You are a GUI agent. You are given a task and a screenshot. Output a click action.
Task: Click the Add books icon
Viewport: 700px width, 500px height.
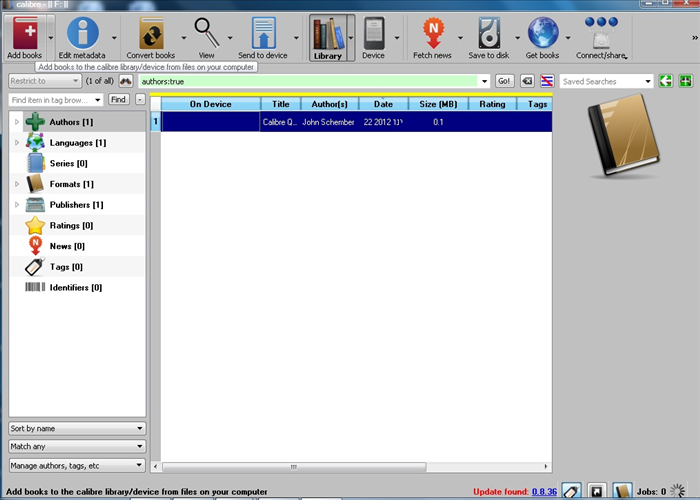click(25, 33)
